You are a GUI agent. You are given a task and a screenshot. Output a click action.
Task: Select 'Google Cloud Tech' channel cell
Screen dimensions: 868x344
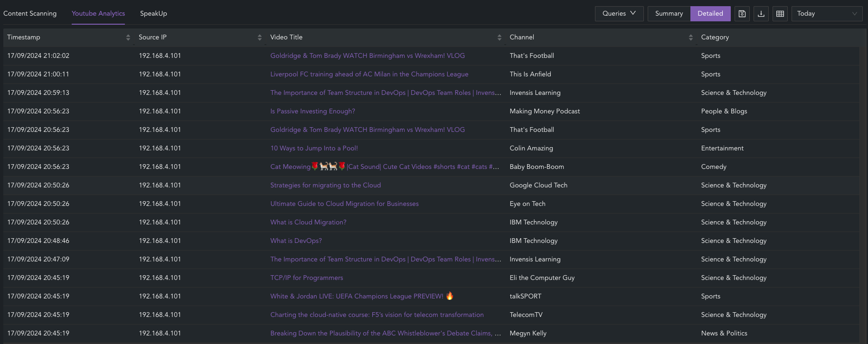(538, 185)
